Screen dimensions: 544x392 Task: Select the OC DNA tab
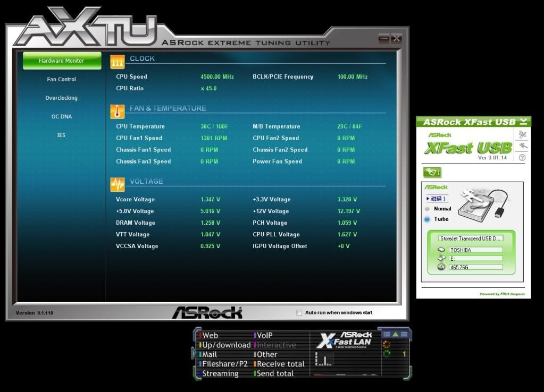[61, 116]
